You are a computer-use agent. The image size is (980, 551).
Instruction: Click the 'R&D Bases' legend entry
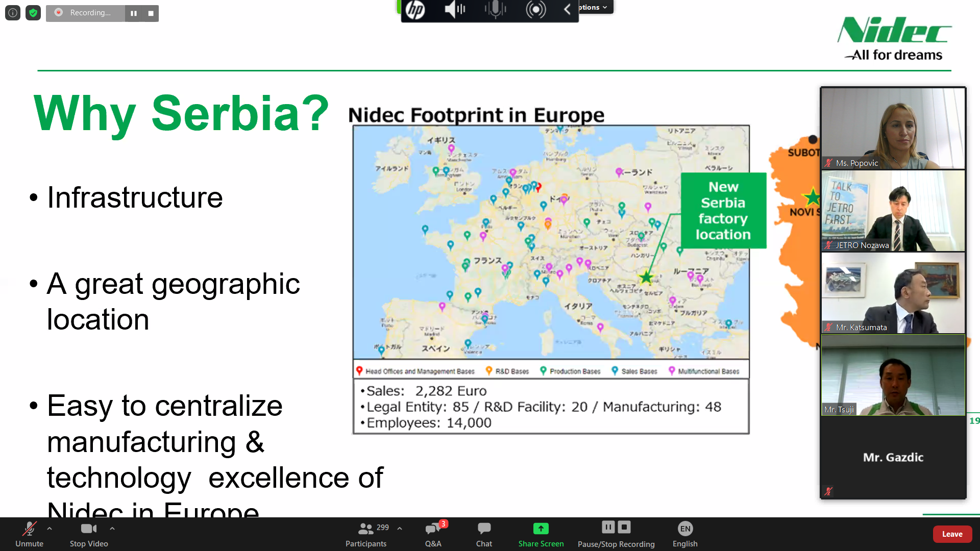click(507, 371)
